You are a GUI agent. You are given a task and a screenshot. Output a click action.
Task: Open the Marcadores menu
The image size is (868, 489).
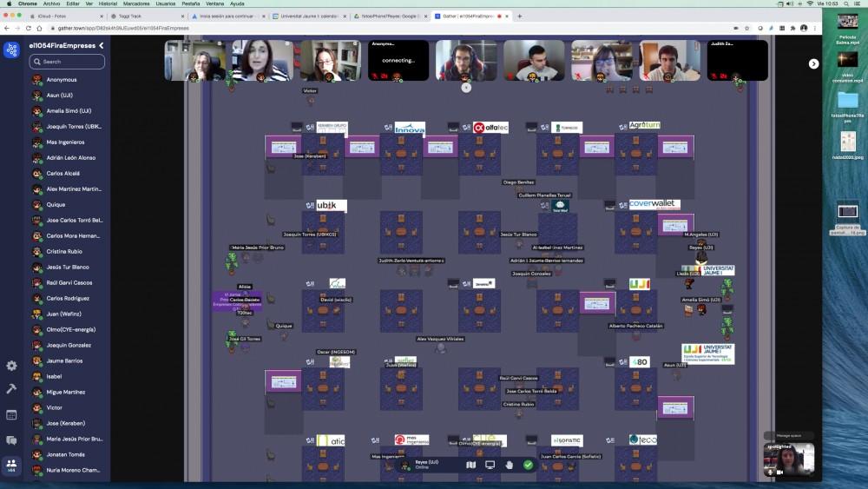pyautogui.click(x=135, y=3)
